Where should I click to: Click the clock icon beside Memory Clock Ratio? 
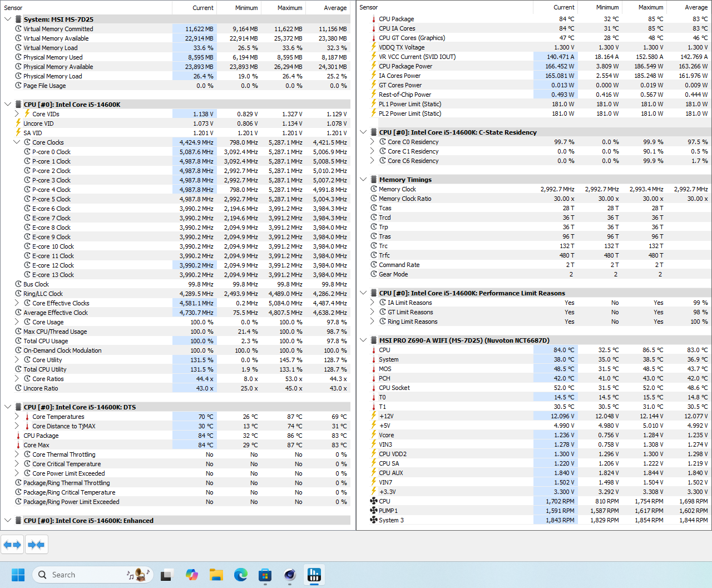(x=374, y=199)
